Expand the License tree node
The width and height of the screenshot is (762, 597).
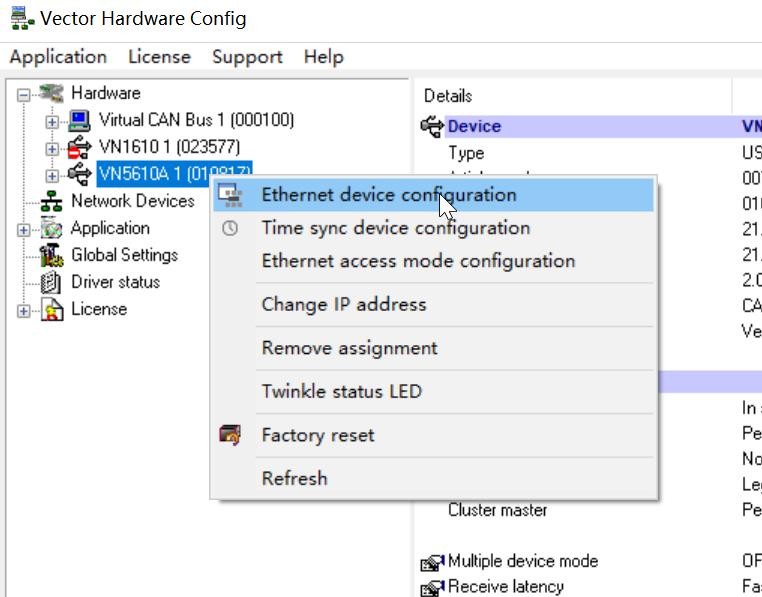click(24, 310)
